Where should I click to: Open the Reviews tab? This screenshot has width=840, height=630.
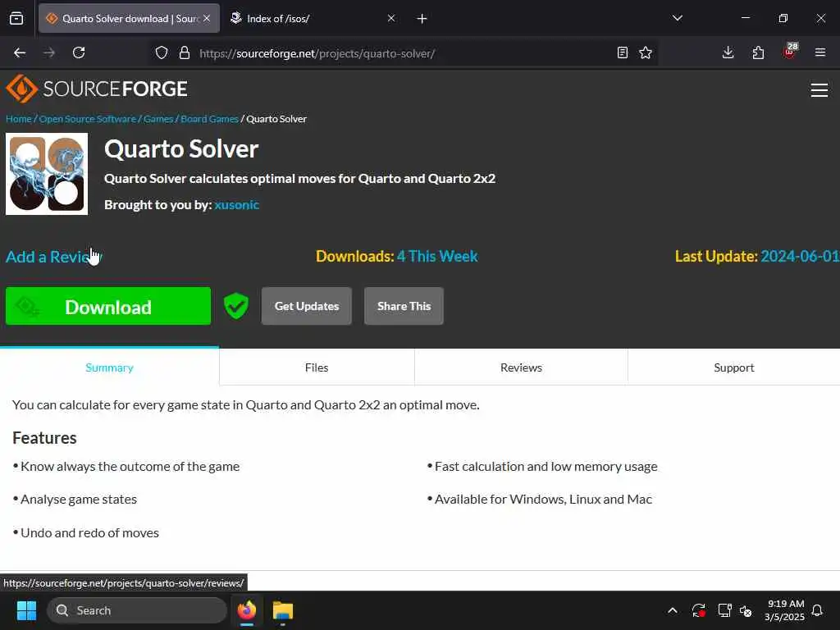click(x=521, y=367)
